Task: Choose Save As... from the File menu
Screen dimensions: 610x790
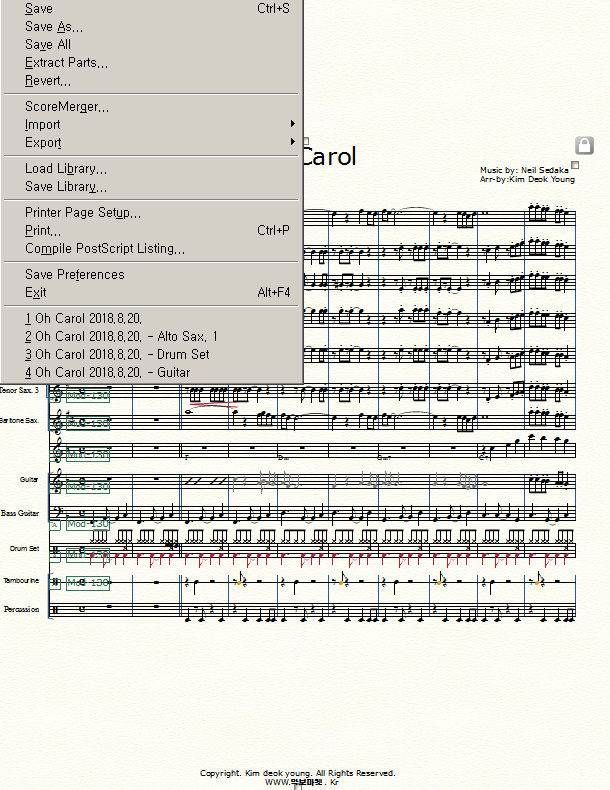Action: pos(54,27)
